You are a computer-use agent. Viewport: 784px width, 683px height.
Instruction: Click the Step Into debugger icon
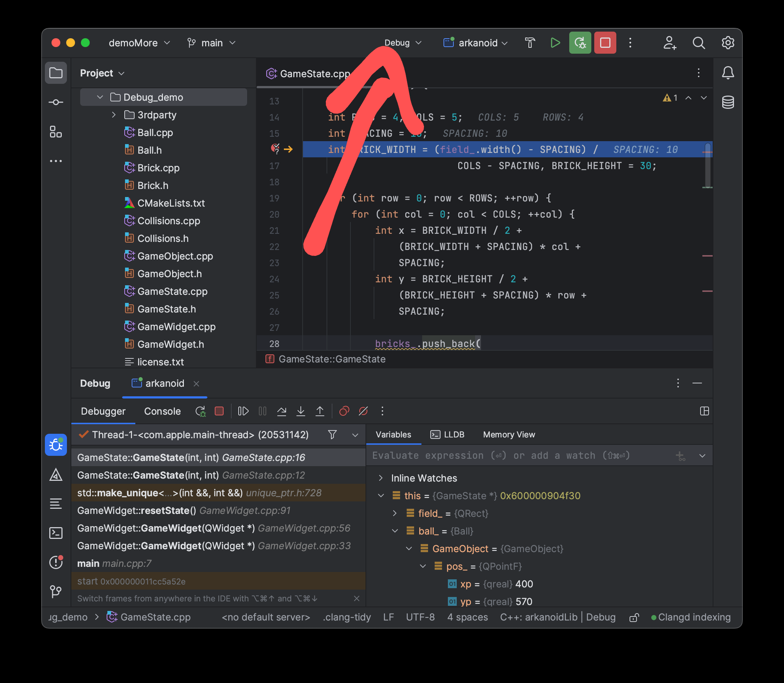pos(300,411)
